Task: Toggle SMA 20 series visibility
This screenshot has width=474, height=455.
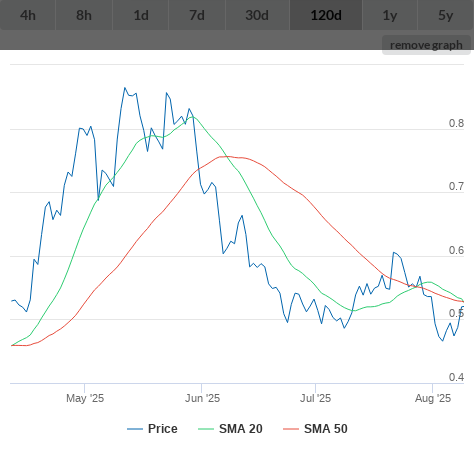Action: [x=241, y=429]
